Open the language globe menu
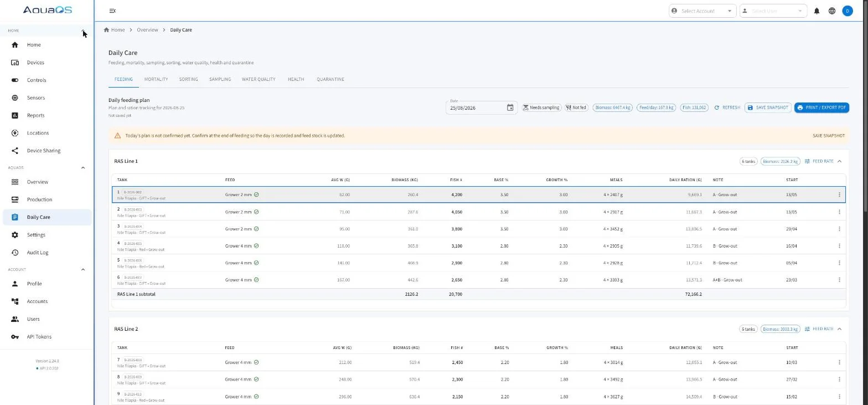The height and width of the screenshot is (405, 868). tap(831, 11)
